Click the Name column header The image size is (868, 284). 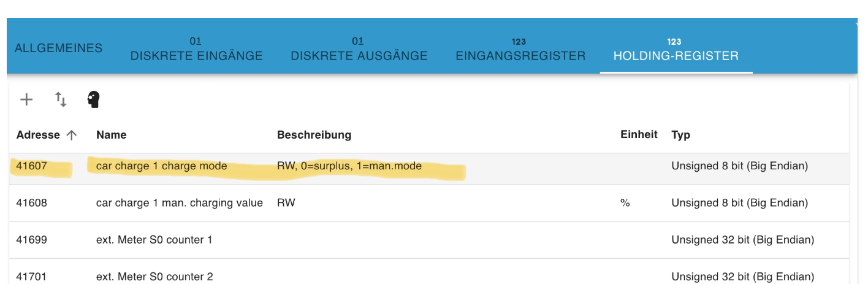pyautogui.click(x=112, y=135)
